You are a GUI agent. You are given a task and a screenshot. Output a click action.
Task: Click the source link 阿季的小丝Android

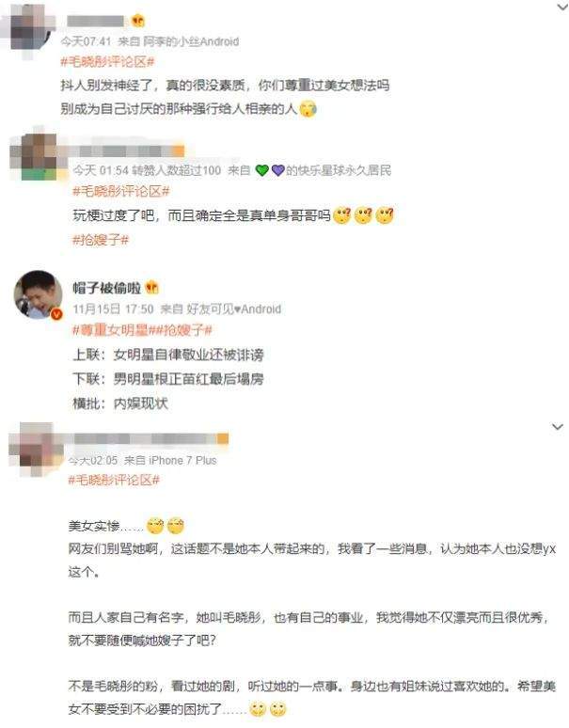pos(191,41)
